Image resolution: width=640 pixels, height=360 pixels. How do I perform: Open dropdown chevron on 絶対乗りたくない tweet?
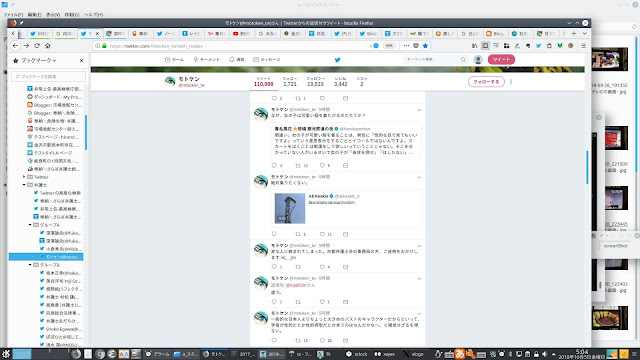(419, 177)
